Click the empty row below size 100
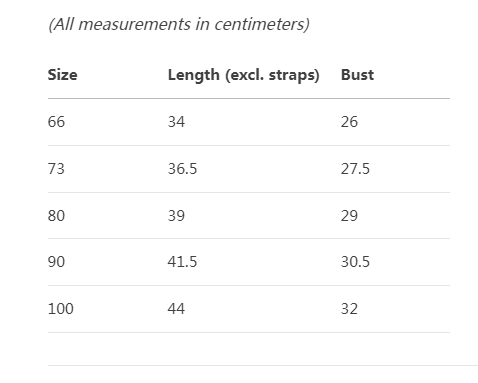 pos(249,349)
